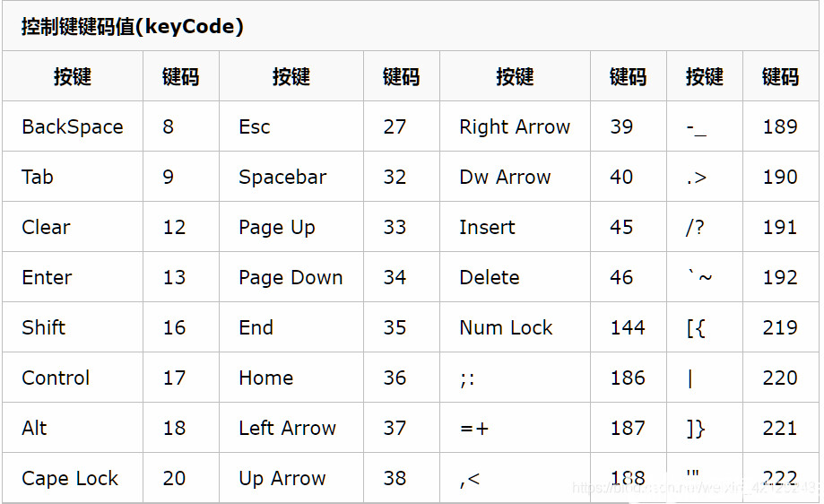The width and height of the screenshot is (824, 504).
Task: Select the Spacebar cell
Action: click(x=291, y=177)
